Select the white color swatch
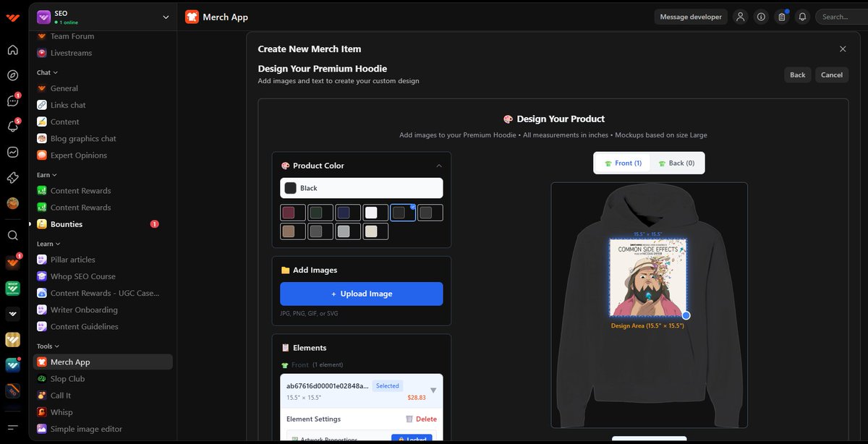 click(375, 213)
